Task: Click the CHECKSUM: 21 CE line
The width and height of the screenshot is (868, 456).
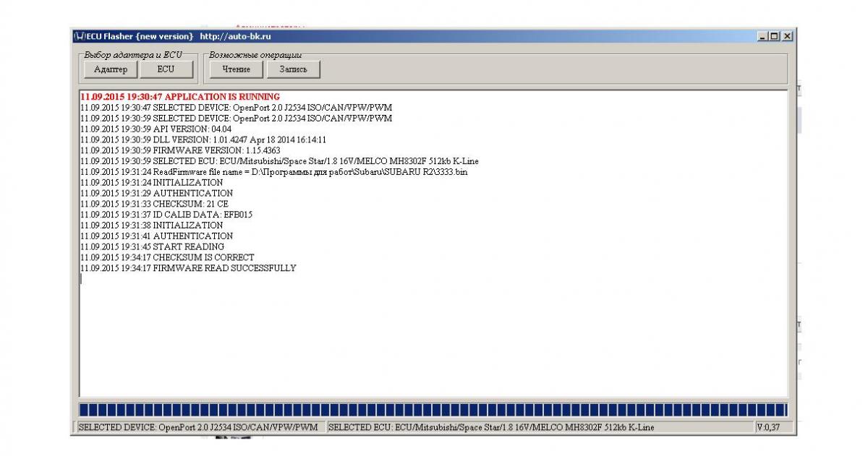Action: click(x=154, y=204)
